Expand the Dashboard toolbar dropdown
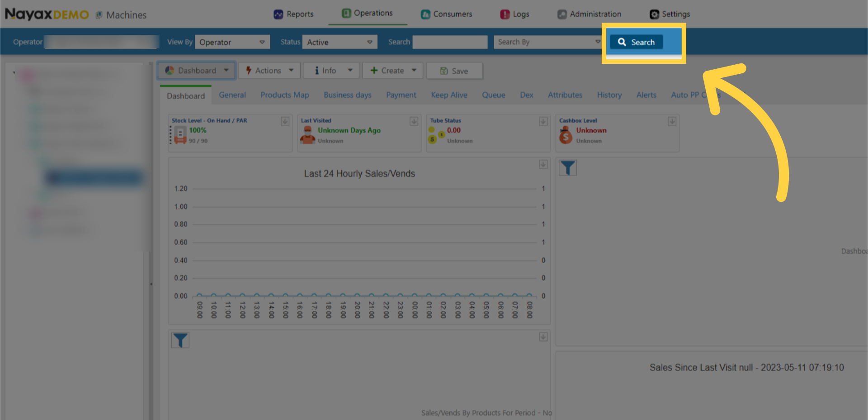Screen dimensions: 868x420 click(x=197, y=71)
